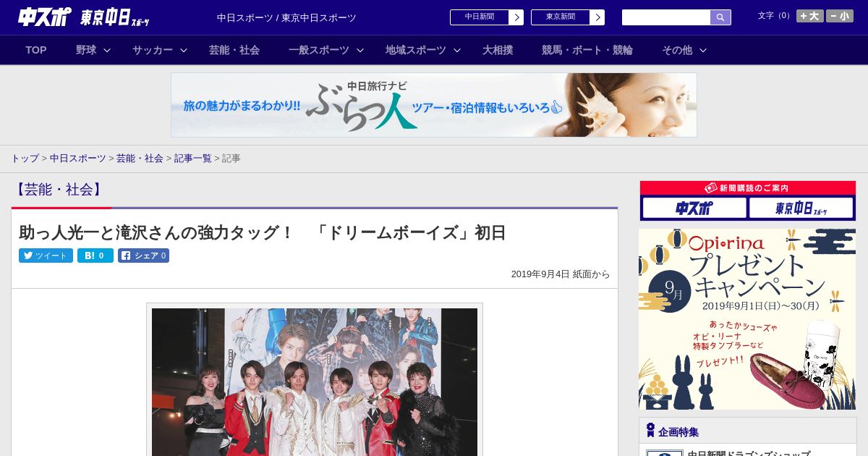Focus the site search input field
This screenshot has width=868, height=456.
(x=666, y=17)
